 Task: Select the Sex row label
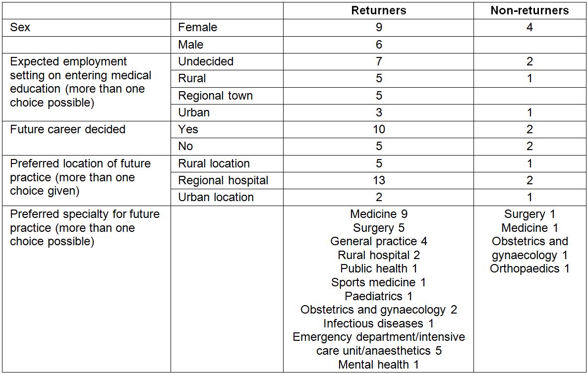20,27
